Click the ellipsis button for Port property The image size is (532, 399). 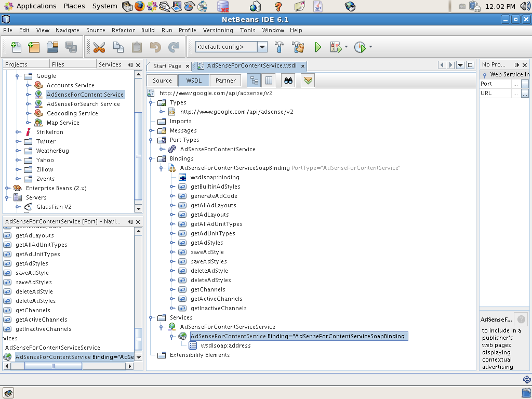coord(525,84)
